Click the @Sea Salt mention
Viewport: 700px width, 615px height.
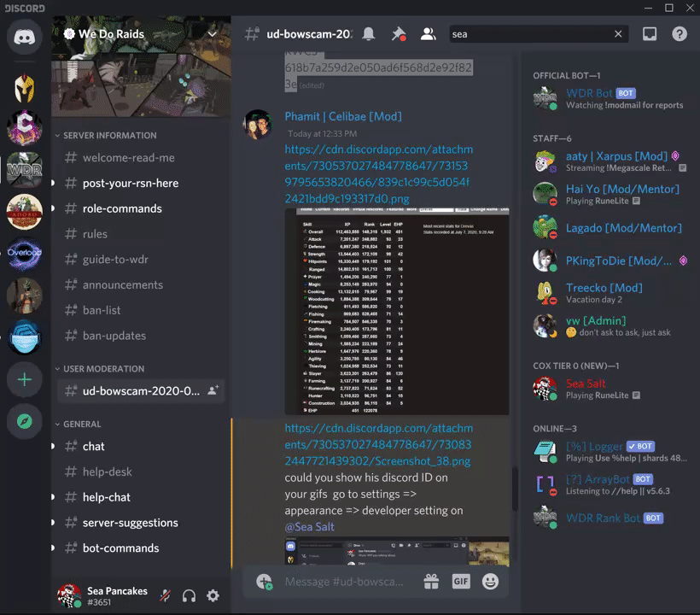pyautogui.click(x=309, y=526)
